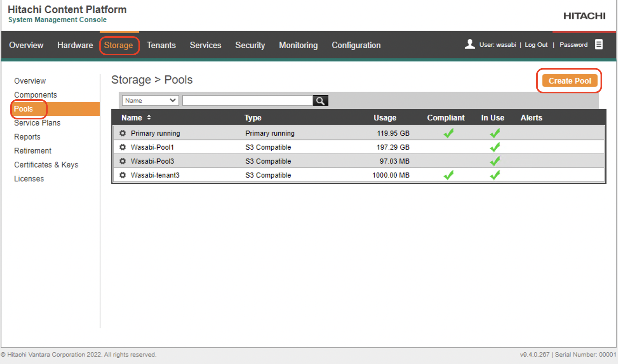Click the Type column header
Viewport: 618px width, 364px height.
pos(253,118)
